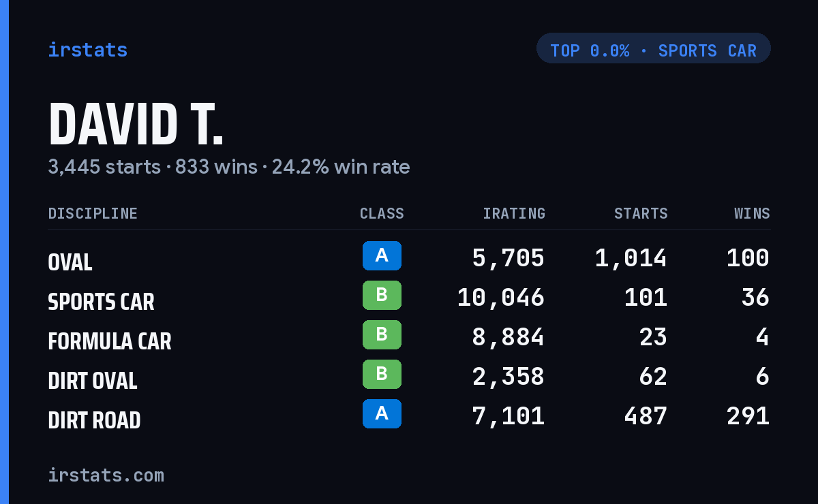Select the Dirt Oval discipline row

pyautogui.click(x=409, y=377)
